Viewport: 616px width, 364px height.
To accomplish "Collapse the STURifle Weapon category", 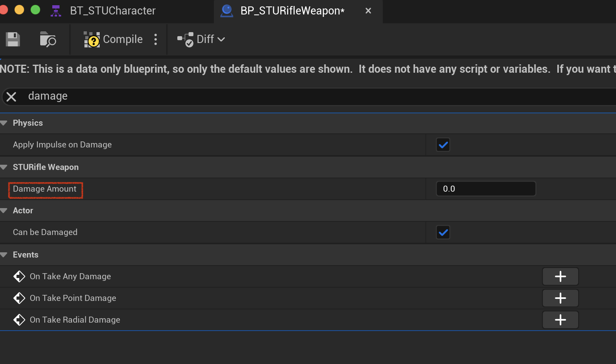I will [x=4, y=167].
